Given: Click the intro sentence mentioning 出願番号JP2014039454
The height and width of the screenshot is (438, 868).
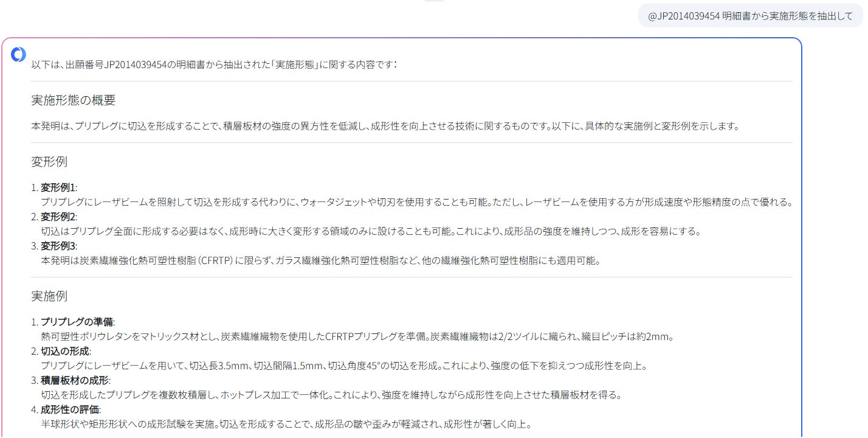Looking at the screenshot, I should tap(215, 64).
